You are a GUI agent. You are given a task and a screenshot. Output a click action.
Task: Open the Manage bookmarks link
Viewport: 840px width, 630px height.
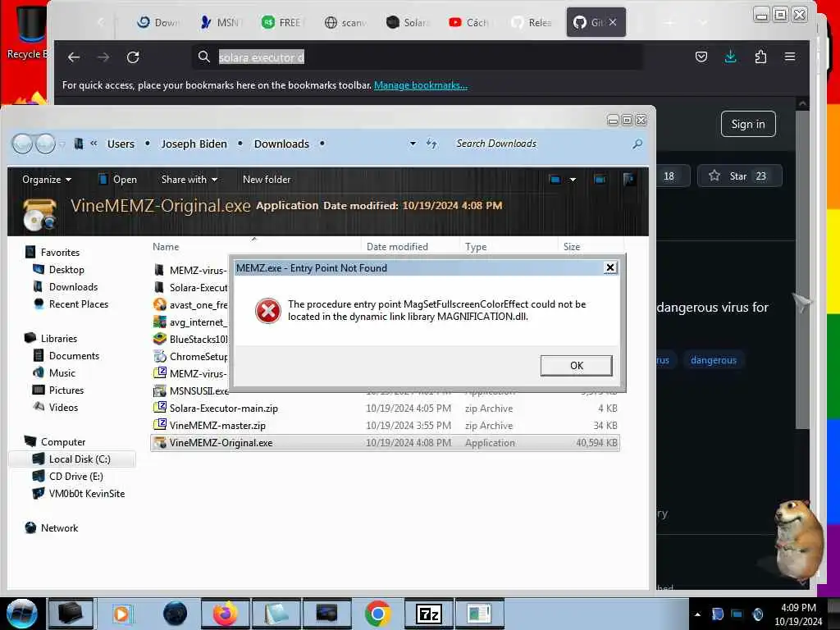click(x=421, y=85)
